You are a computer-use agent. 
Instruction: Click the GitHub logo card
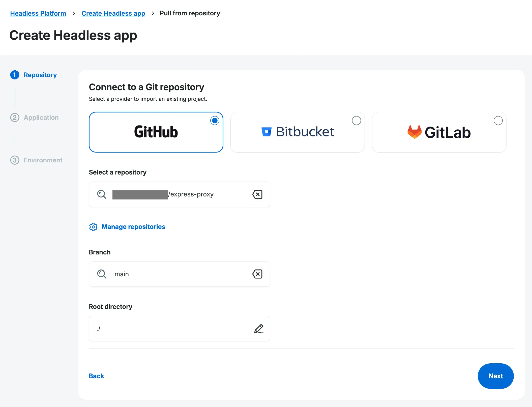pyautogui.click(x=156, y=132)
